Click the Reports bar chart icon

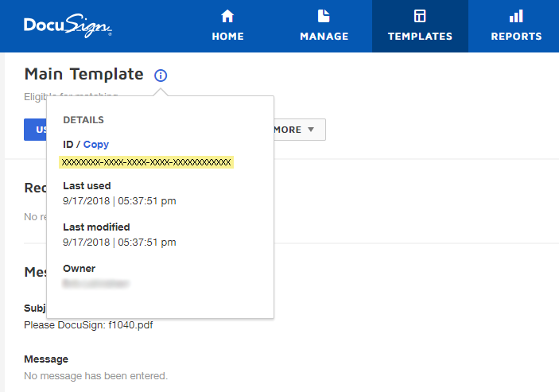click(x=516, y=16)
